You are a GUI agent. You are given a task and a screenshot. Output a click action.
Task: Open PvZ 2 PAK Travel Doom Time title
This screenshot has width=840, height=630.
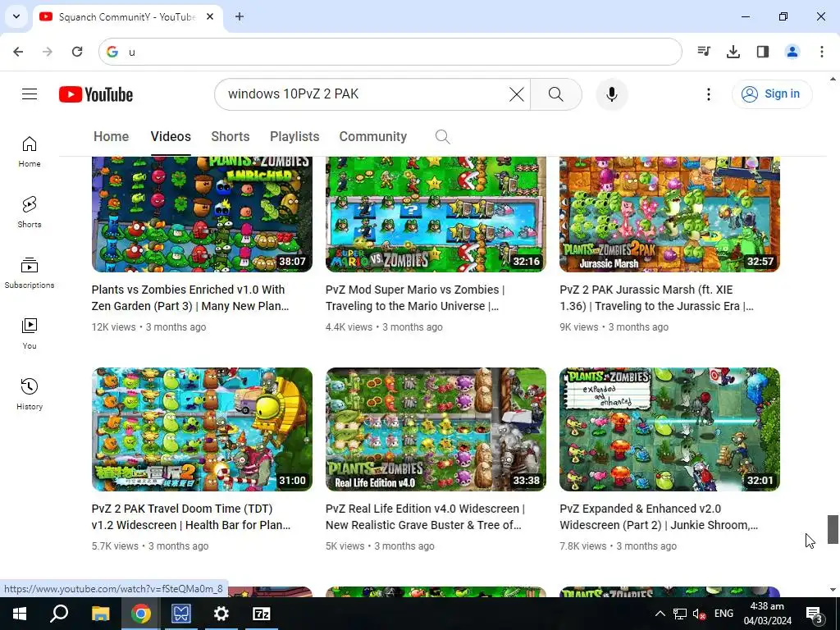(190, 517)
